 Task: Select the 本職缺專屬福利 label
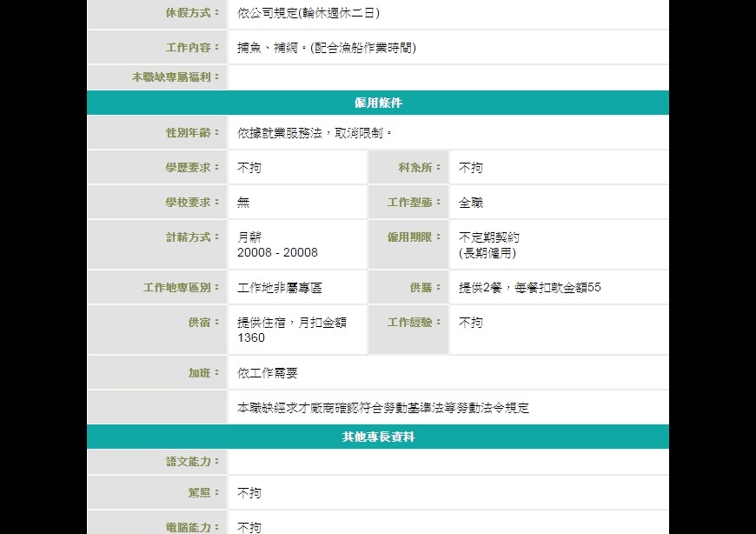point(176,77)
